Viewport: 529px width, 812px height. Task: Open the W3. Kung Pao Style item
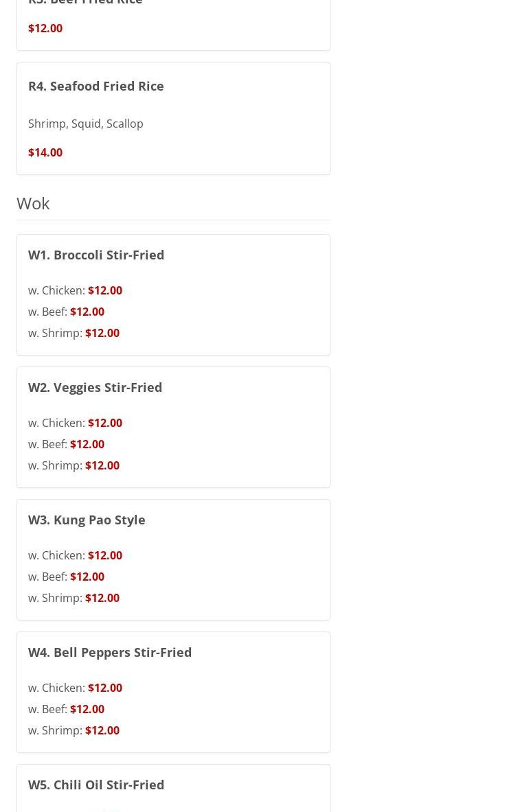point(87,520)
